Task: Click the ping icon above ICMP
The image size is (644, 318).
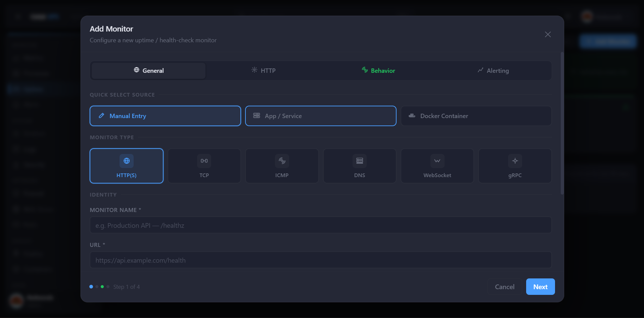Action: click(x=282, y=161)
